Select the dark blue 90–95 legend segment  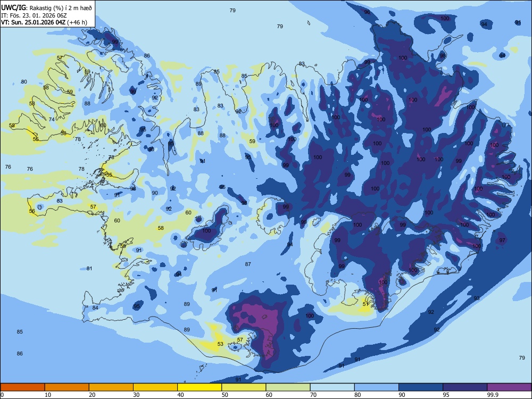[421, 387]
